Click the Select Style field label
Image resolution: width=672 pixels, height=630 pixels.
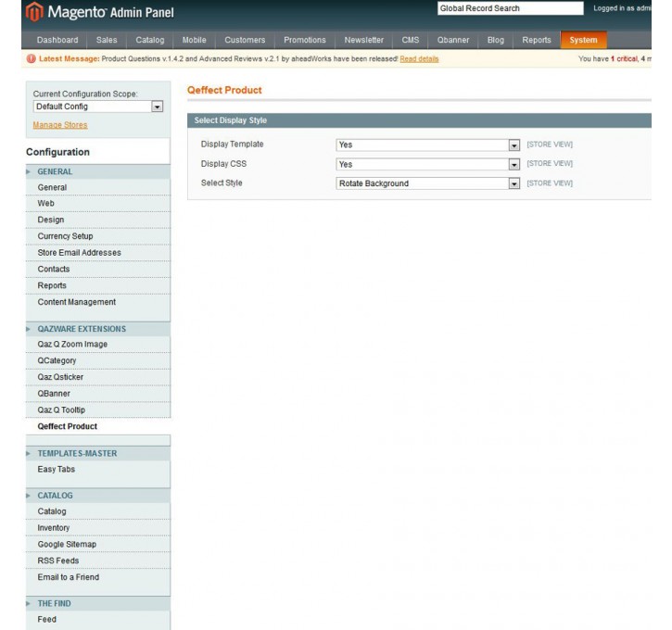(222, 183)
